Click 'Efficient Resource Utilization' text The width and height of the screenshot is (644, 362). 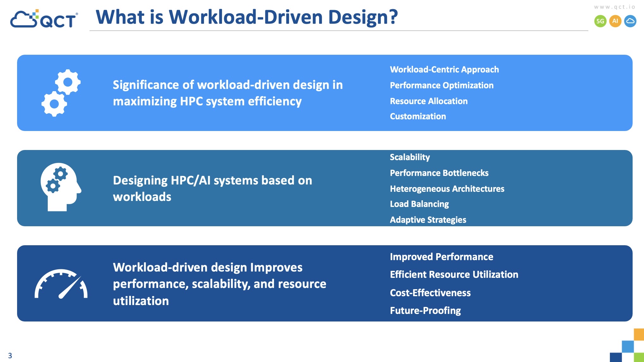click(x=454, y=274)
